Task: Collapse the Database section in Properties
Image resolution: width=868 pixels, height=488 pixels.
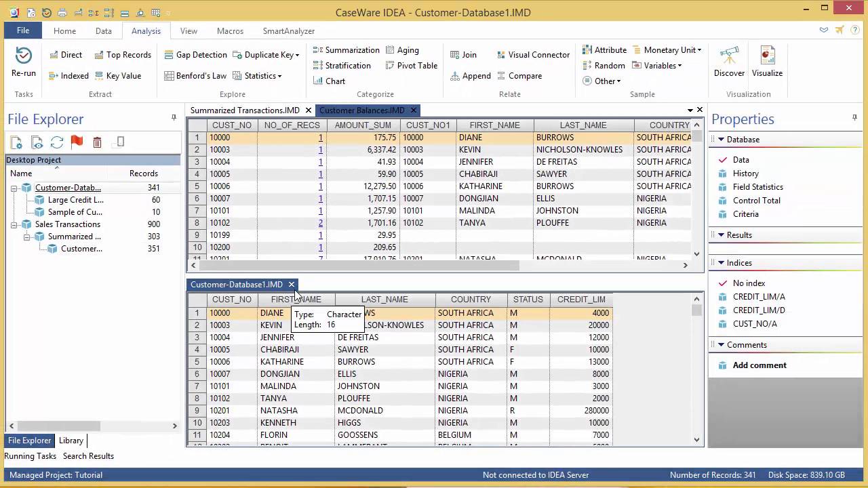Action: 721,140
